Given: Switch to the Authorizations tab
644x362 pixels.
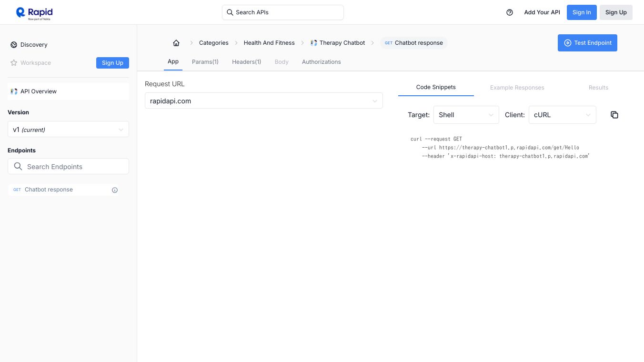Looking at the screenshot, I should click(x=322, y=62).
